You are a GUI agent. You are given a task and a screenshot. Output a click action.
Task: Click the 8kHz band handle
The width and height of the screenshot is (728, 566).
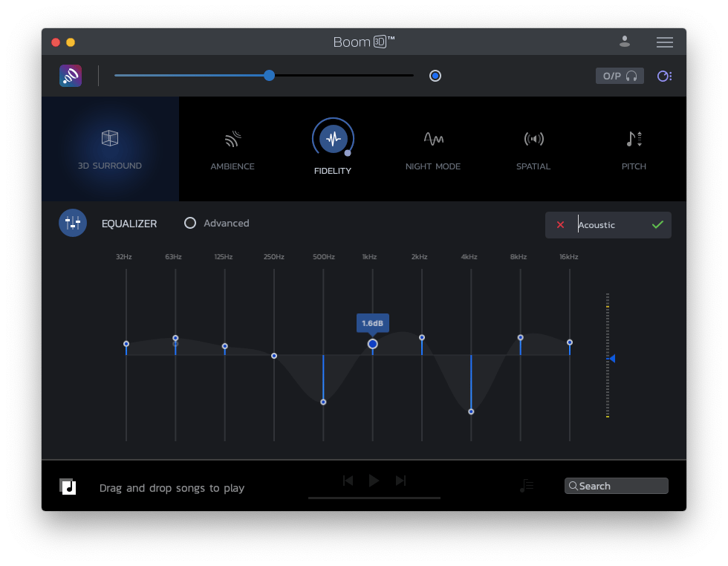[x=521, y=337]
